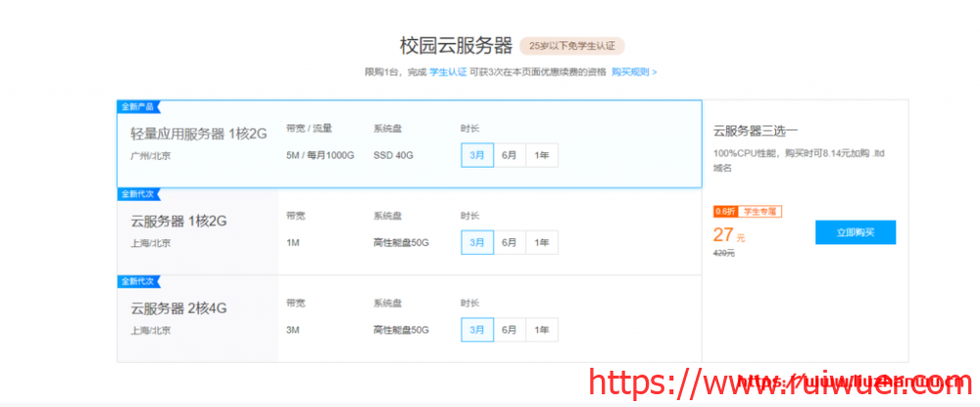Image resolution: width=980 pixels, height=407 pixels.
Task: Open the 购买规则 link
Action: [x=633, y=72]
